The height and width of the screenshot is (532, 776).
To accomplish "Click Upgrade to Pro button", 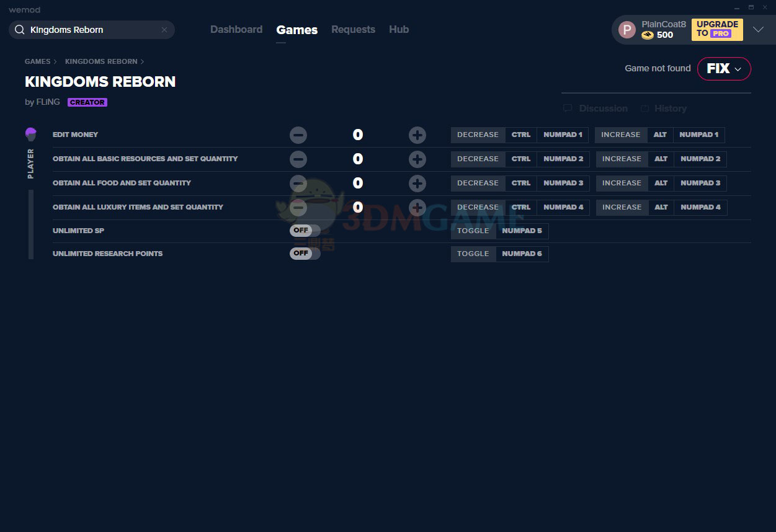I will point(717,29).
